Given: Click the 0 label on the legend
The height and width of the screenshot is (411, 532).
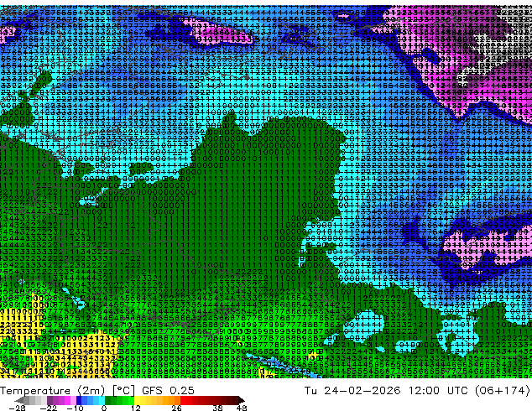Looking at the screenshot, I should (x=104, y=408).
